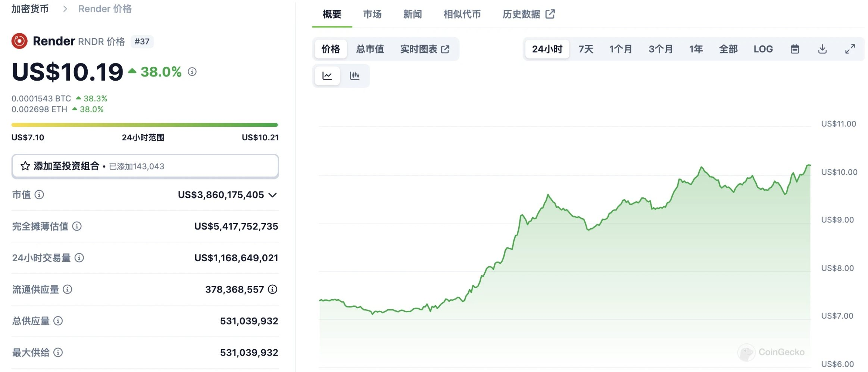The image size is (868, 372).
Task: Click the Render coin logo
Action: [19, 41]
